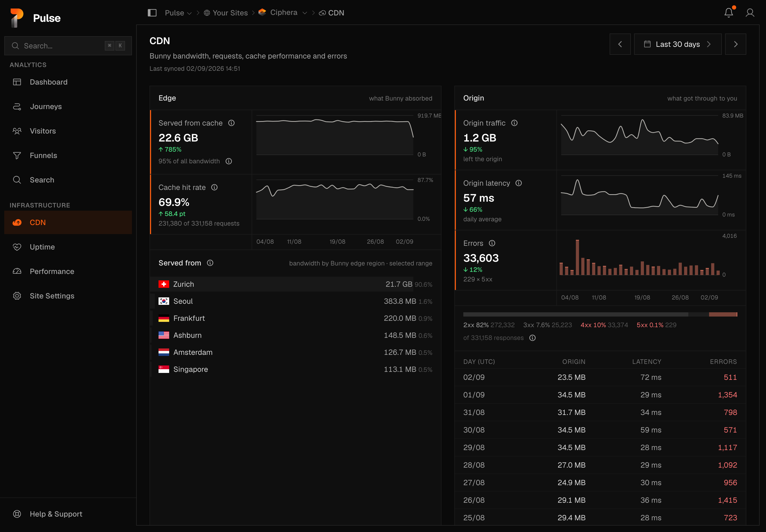Select CDN in the sidebar
Image resolution: width=766 pixels, height=532 pixels.
click(68, 222)
